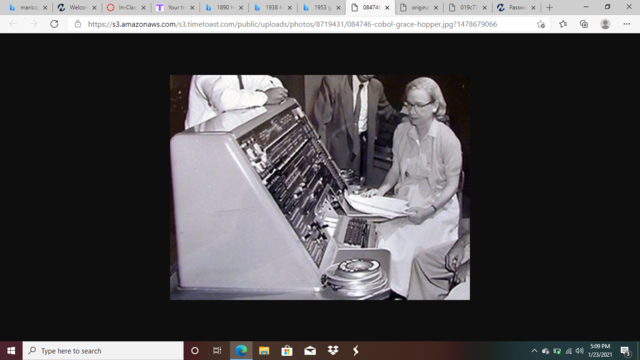
Task: Close the '1938 h' tab
Action: [290, 8]
